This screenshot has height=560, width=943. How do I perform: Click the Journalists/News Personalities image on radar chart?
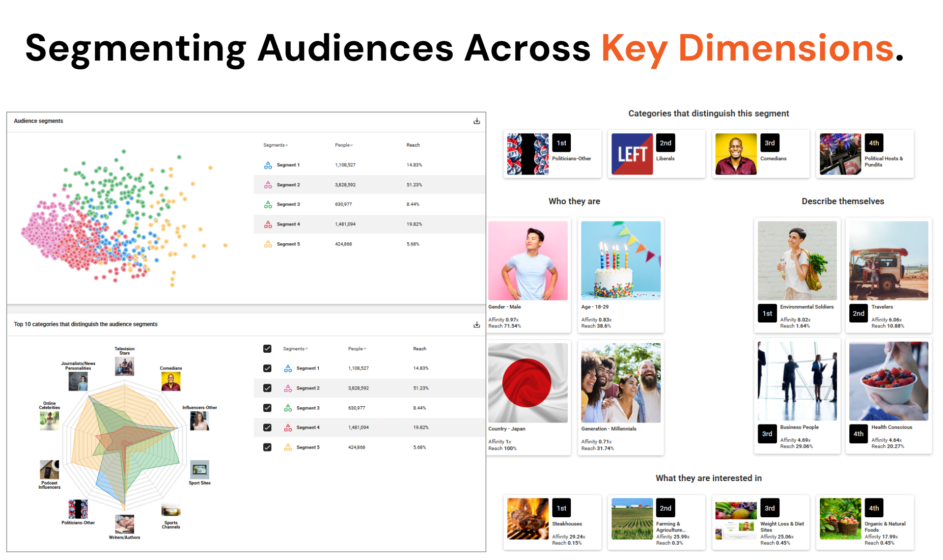pos(78,381)
